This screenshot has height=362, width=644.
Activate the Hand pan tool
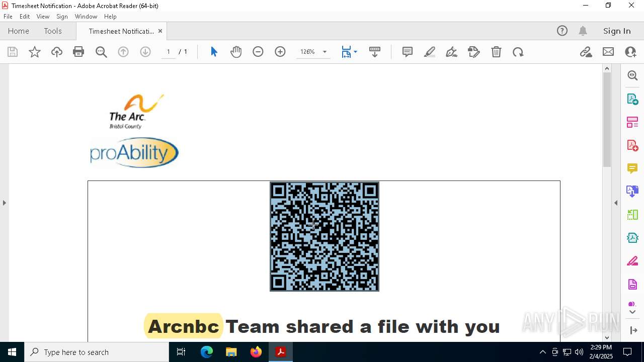[x=236, y=52]
